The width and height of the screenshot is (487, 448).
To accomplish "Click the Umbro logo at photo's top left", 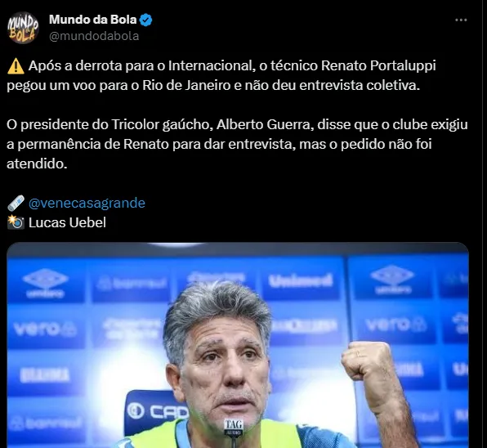I will (x=45, y=282).
